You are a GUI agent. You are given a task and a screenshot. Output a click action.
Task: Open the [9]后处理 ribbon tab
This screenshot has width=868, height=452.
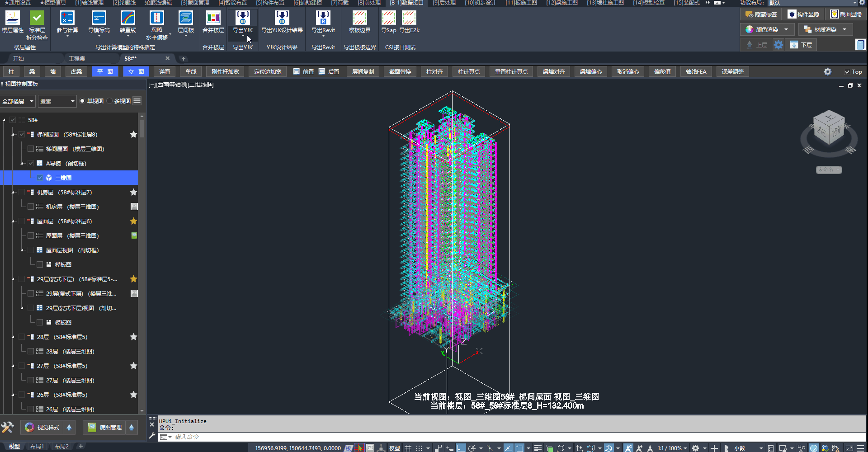443,3
